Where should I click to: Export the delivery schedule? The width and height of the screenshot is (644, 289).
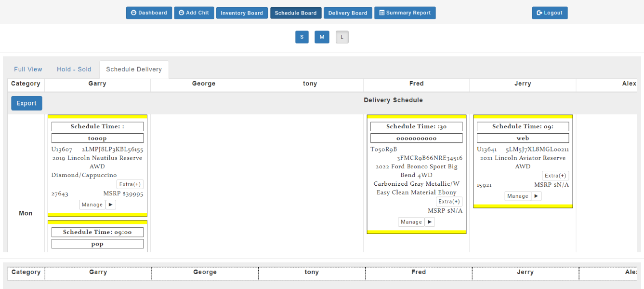[26, 103]
